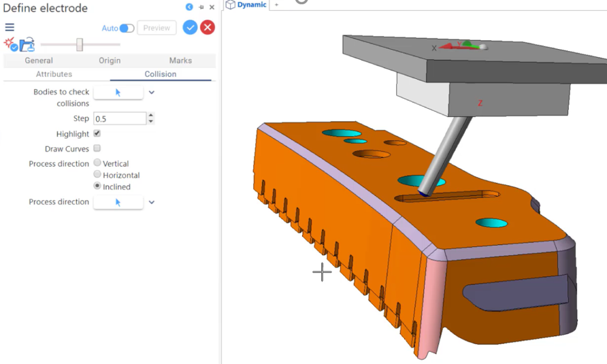Confirm electrode with the blue checkmark button
Image resolution: width=607 pixels, height=364 pixels.
point(190,27)
